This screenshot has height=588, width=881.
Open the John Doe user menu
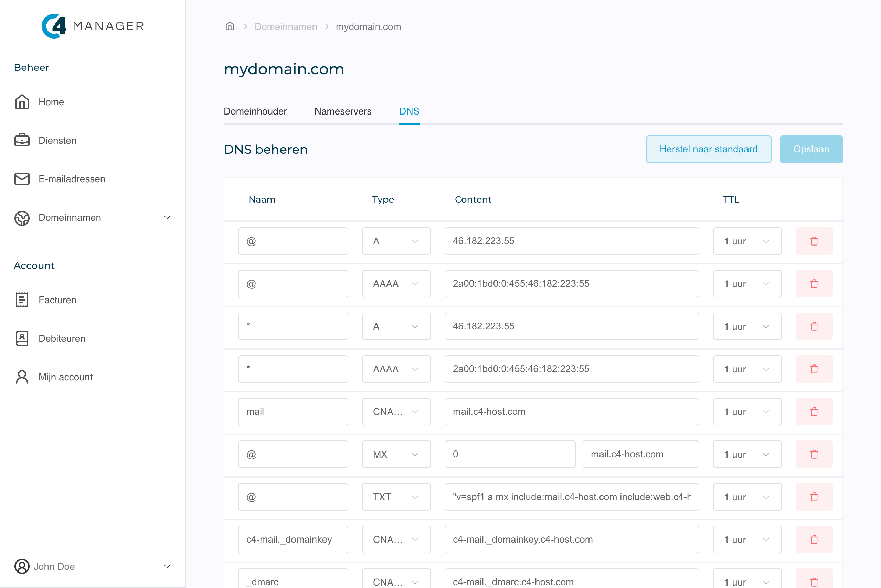point(167,566)
